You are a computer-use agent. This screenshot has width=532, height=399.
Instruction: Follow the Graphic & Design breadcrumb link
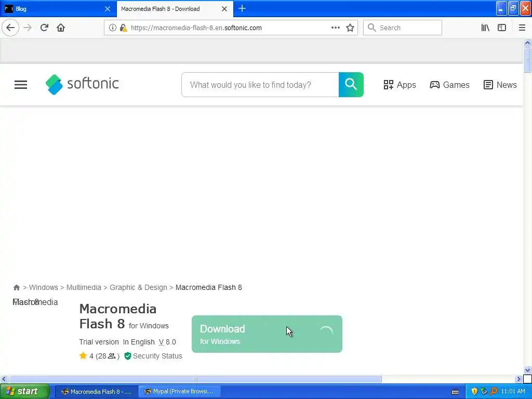[138, 287]
